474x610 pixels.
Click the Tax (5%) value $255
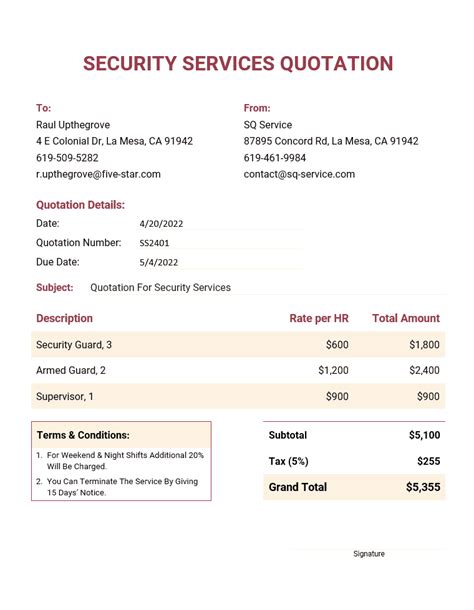(428, 461)
